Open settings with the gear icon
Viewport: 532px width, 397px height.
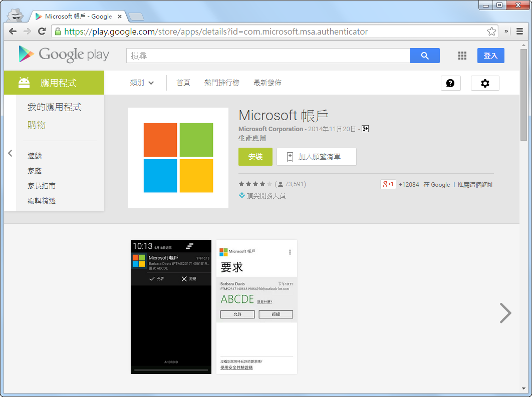pyautogui.click(x=485, y=83)
